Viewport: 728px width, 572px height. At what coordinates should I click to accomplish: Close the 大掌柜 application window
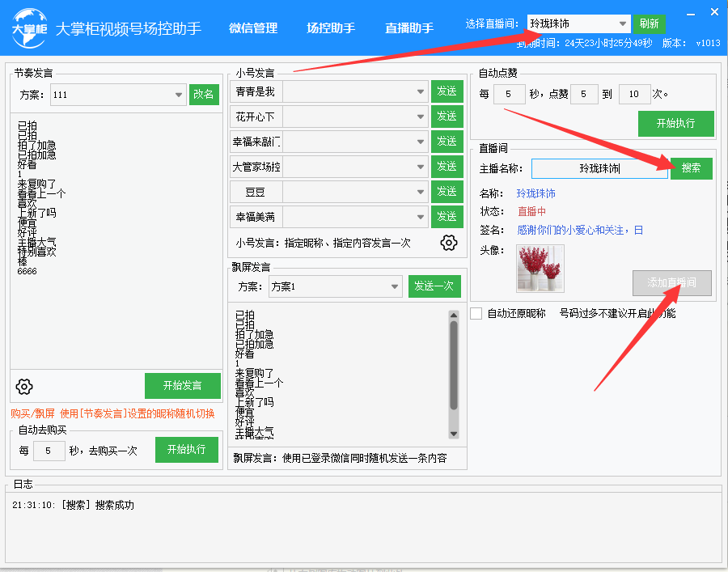pos(713,14)
